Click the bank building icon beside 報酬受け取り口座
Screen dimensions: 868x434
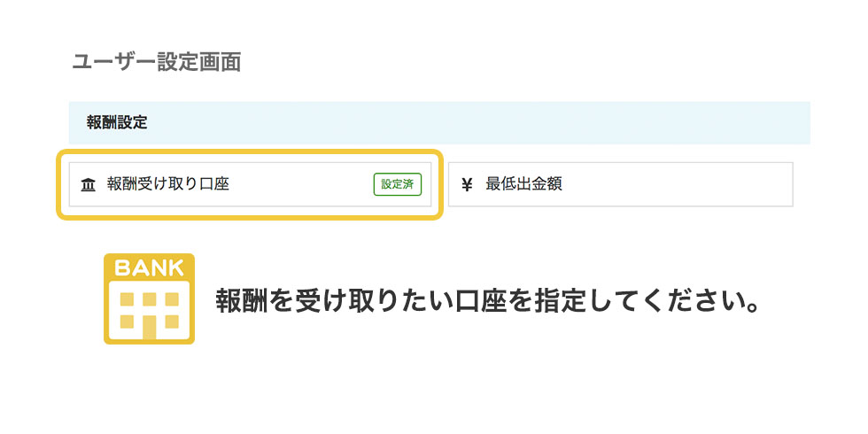[x=88, y=185]
